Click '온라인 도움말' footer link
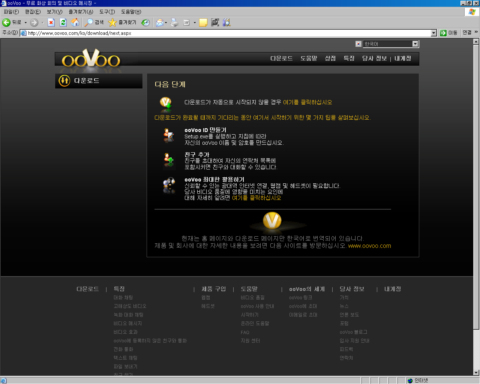 pyautogui.click(x=255, y=323)
